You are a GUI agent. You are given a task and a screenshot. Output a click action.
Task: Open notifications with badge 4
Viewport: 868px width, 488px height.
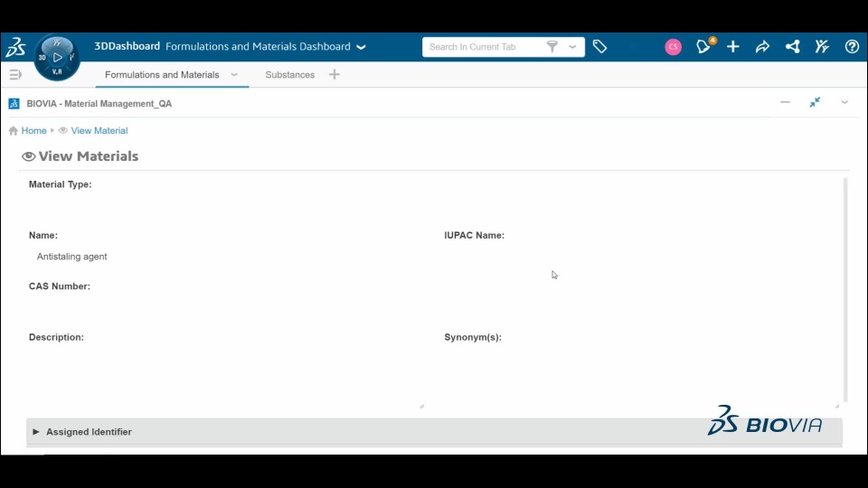coord(704,46)
